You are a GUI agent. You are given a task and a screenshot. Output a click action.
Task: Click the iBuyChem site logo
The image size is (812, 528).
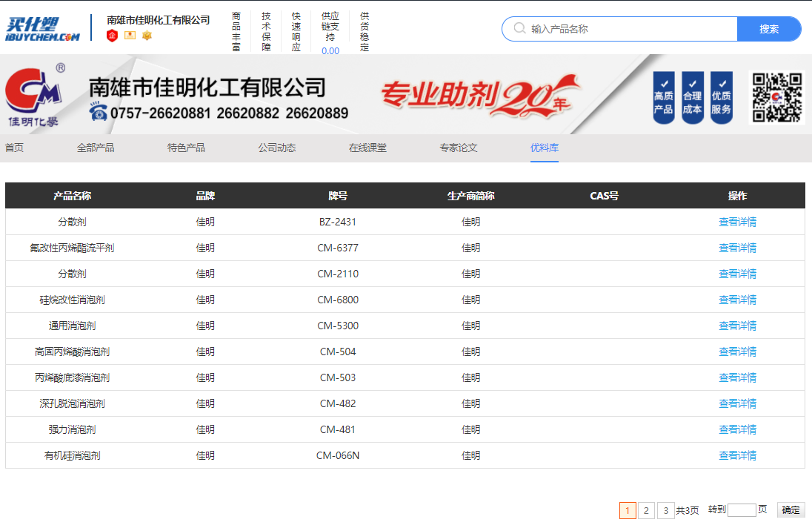(x=42, y=29)
